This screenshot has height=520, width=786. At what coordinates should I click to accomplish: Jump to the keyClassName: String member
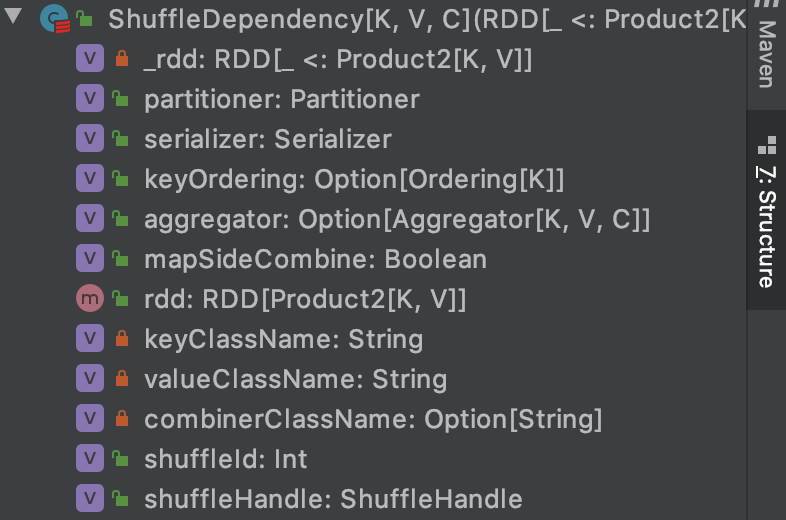tap(283, 339)
